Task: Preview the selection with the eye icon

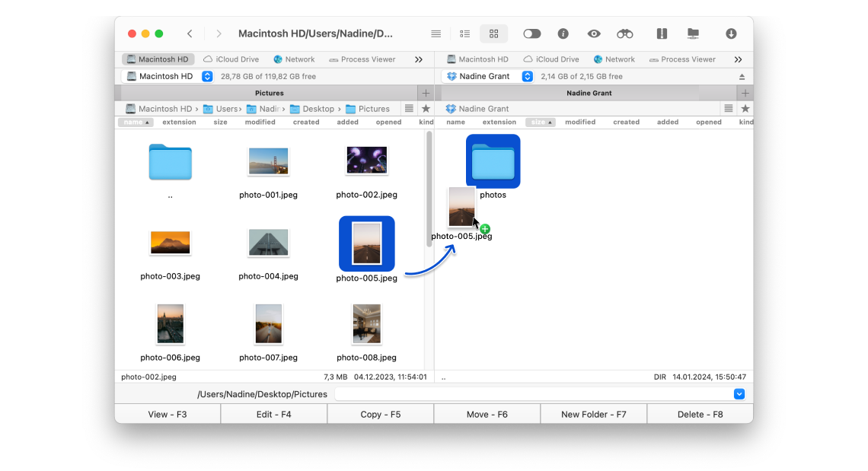Action: (x=593, y=33)
